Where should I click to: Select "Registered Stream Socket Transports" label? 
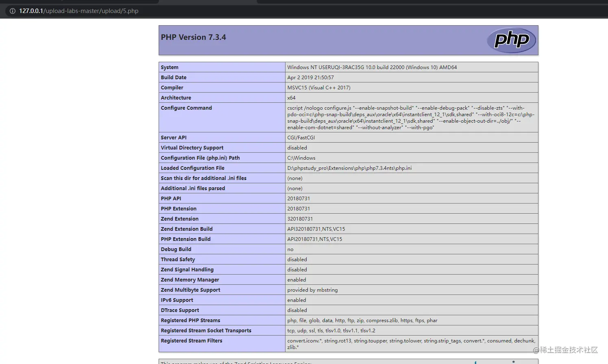(x=206, y=331)
